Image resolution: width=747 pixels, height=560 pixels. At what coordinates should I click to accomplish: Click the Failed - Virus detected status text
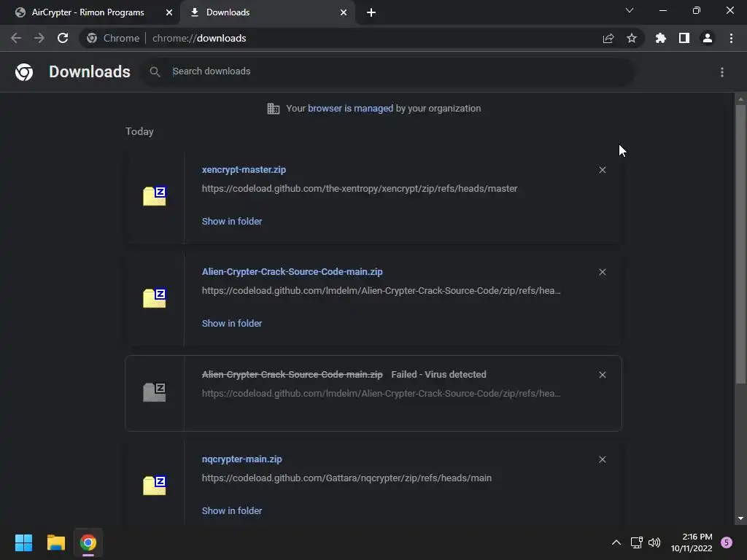coord(438,374)
